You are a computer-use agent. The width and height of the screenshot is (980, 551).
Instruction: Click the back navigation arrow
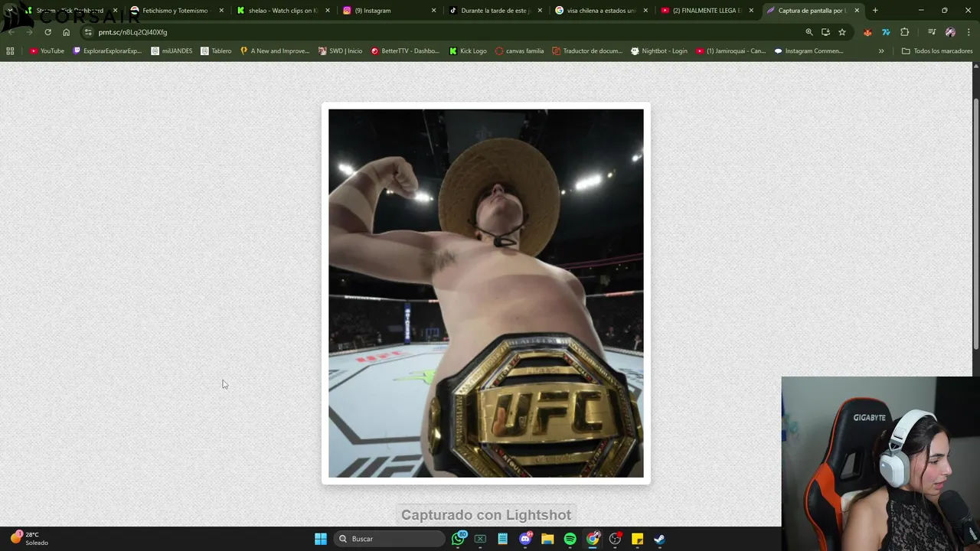coord(11,32)
